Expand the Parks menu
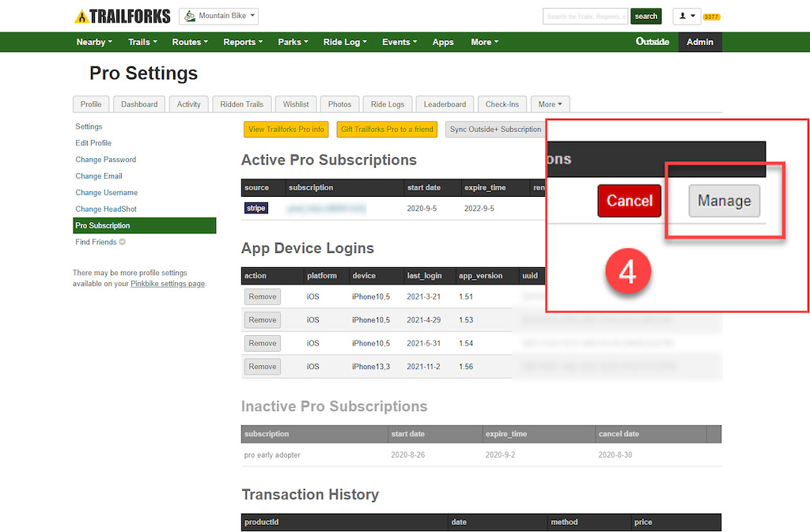 point(293,42)
